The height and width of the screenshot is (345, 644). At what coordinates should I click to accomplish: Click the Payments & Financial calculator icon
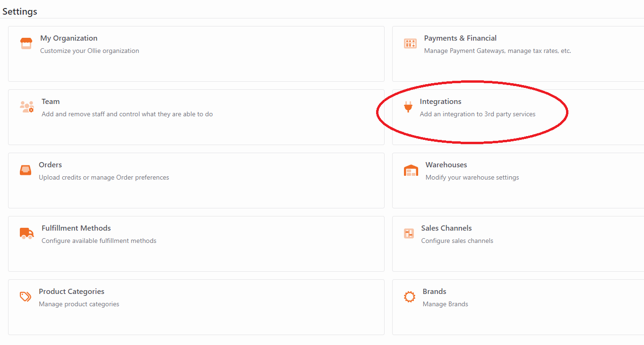coord(410,43)
